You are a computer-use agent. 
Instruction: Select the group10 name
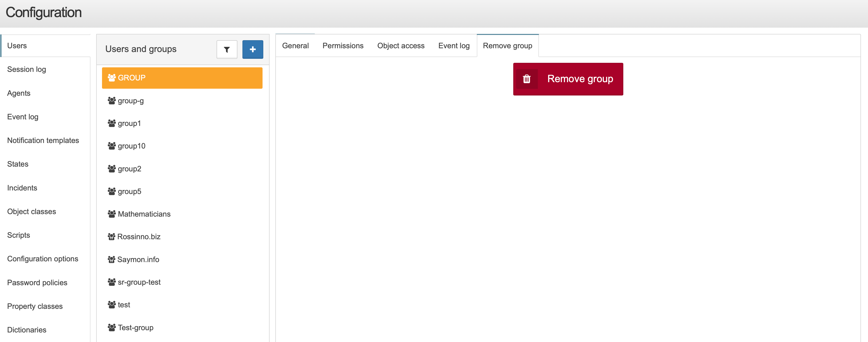click(x=132, y=146)
